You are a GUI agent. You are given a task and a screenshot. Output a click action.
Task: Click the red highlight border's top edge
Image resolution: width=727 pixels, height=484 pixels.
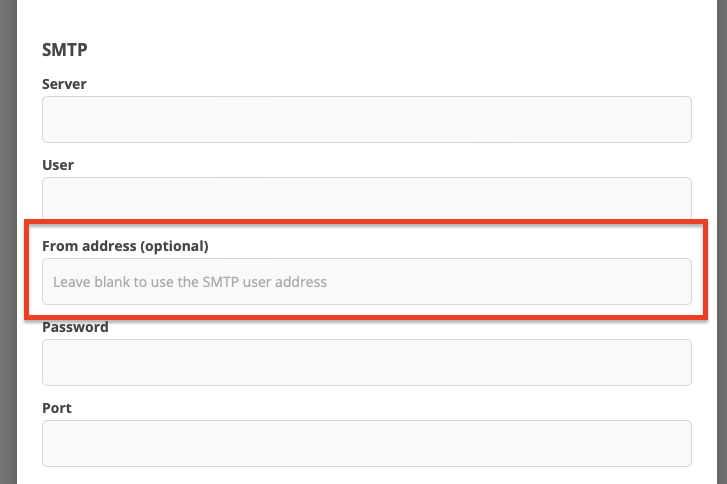click(366, 222)
